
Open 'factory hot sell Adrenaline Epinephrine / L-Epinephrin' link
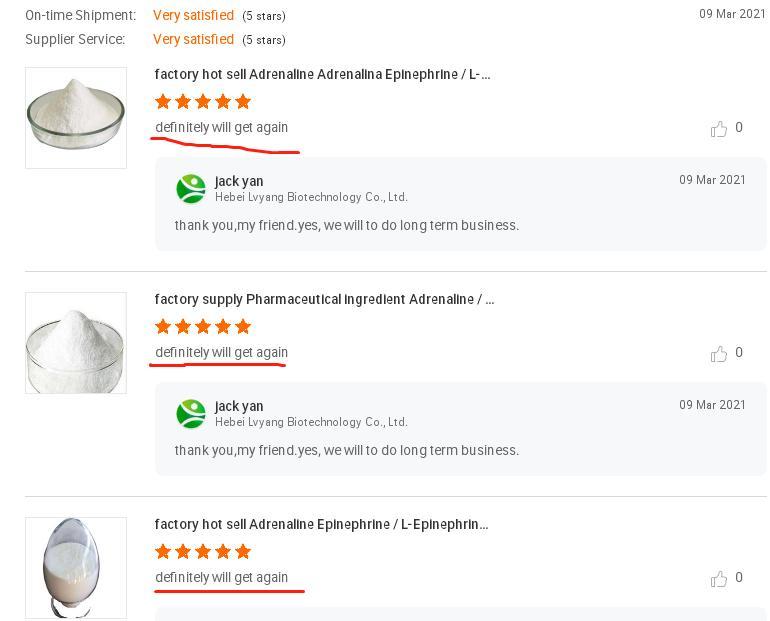pos(321,525)
